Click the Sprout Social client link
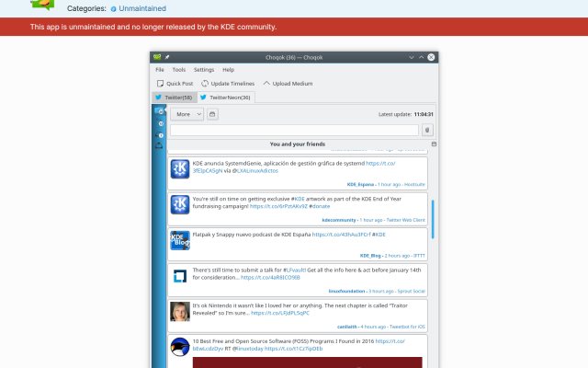The height and width of the screenshot is (368, 588). point(412,291)
